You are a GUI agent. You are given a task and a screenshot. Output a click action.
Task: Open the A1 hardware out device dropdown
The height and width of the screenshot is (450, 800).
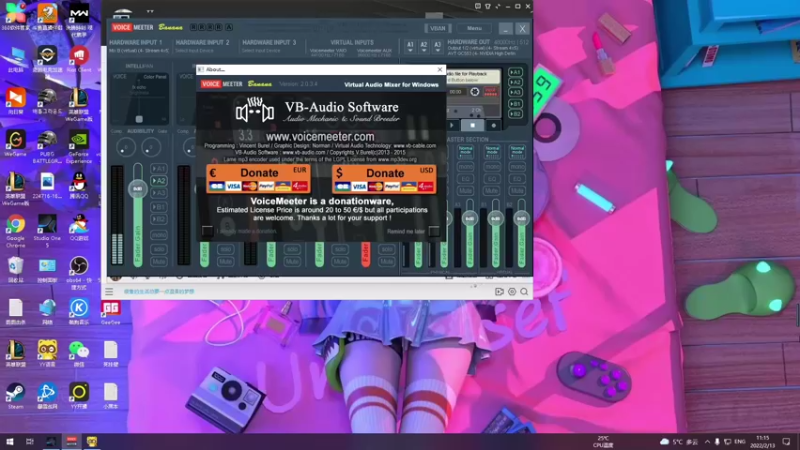(410, 47)
